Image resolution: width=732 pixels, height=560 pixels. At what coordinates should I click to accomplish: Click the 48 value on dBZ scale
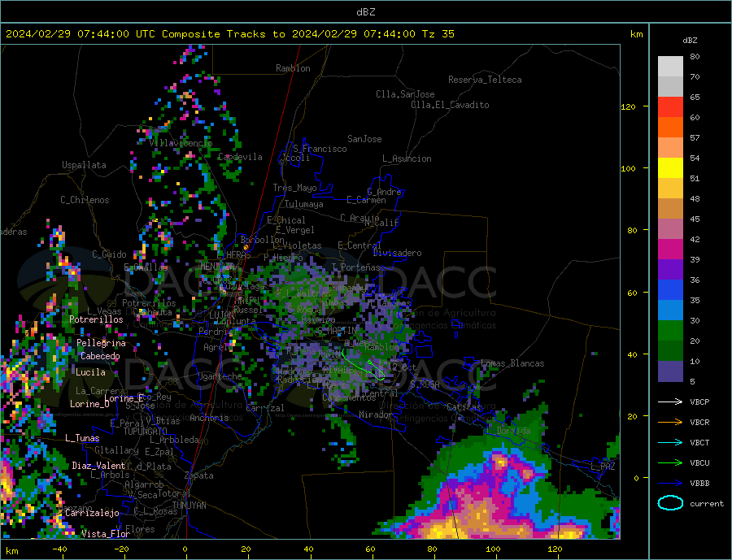(x=695, y=199)
